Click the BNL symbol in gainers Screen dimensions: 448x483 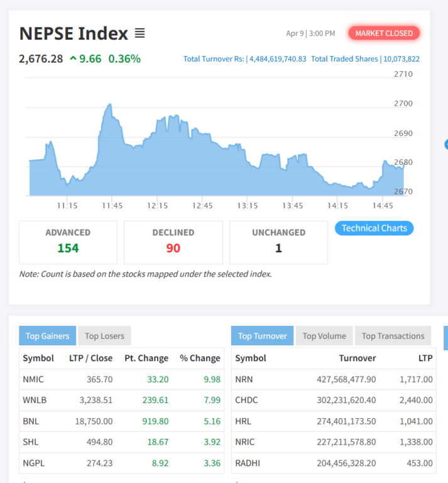pyautogui.click(x=31, y=421)
